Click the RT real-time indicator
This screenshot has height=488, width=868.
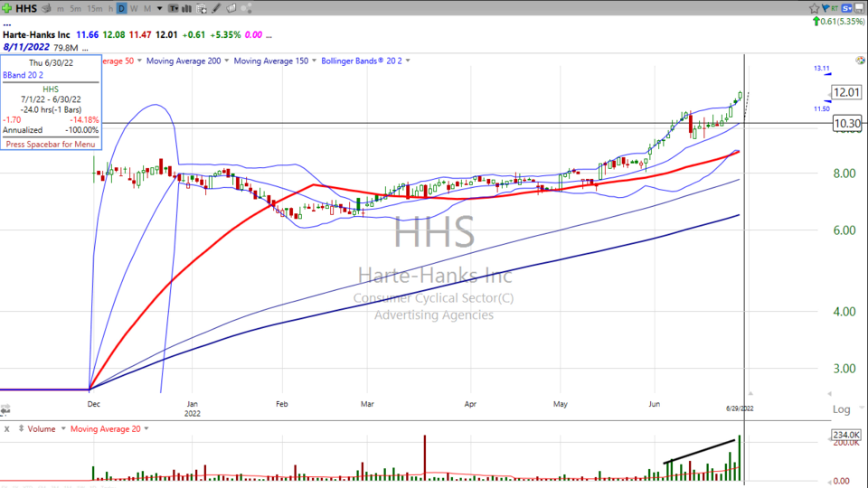tap(835, 9)
